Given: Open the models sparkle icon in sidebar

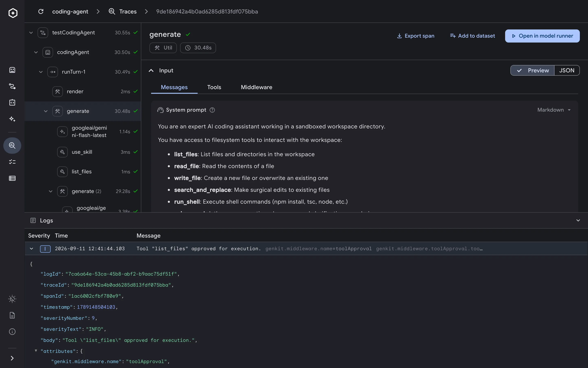Looking at the screenshot, I should tap(12, 119).
